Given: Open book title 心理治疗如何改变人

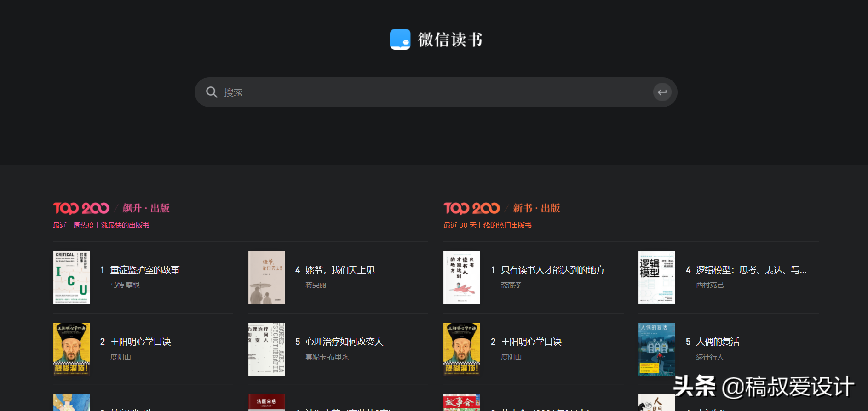Looking at the screenshot, I should point(344,342).
